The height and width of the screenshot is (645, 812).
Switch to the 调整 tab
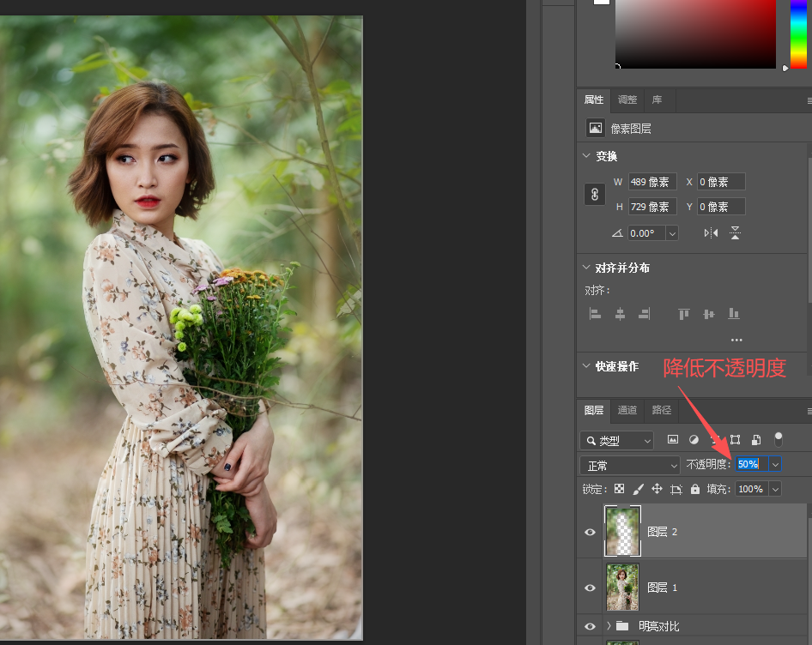click(x=627, y=99)
